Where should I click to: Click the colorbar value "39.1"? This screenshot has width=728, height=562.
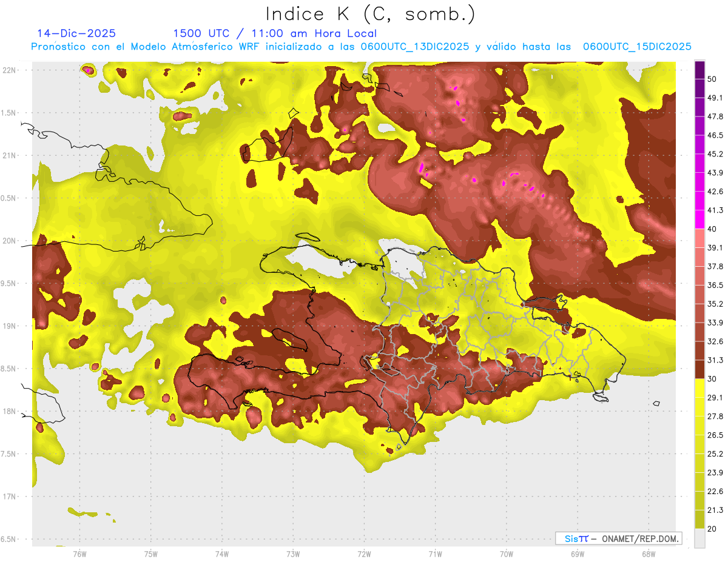(x=715, y=247)
